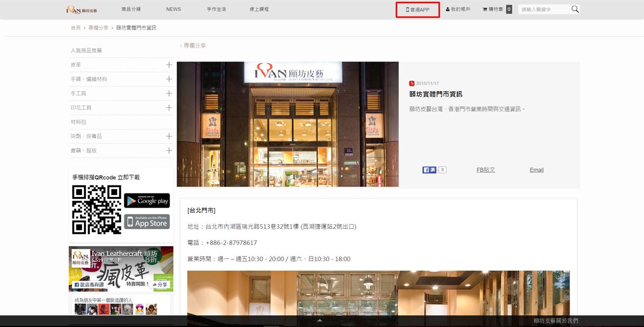Click the Google Play download badge
The image size is (644, 327).
coord(147,201)
